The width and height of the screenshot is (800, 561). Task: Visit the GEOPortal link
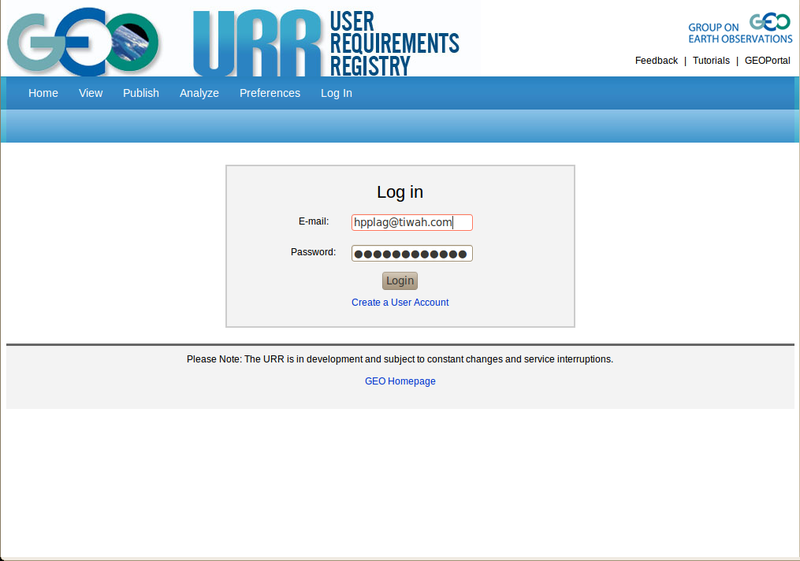767,61
